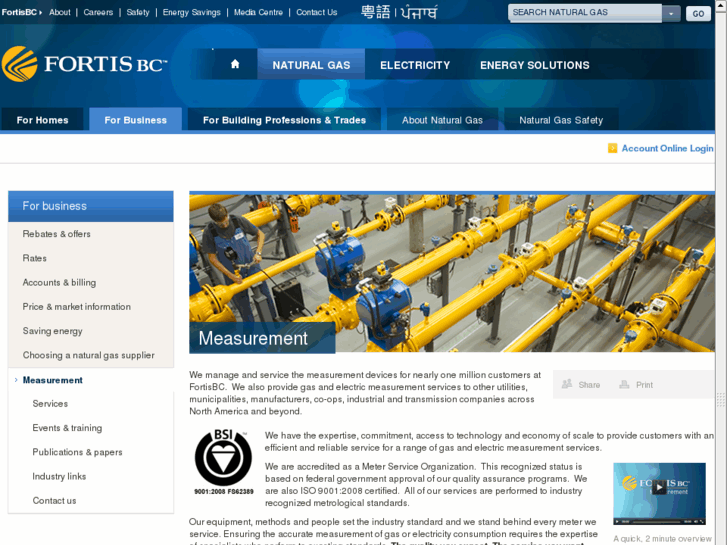This screenshot has height=545, width=727.
Task: Click the About top link
Action: coord(60,13)
